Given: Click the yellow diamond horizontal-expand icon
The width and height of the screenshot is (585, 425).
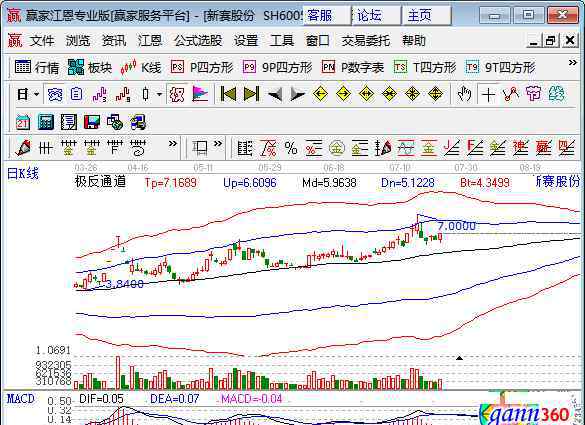Looking at the screenshot, I should tap(366, 94).
